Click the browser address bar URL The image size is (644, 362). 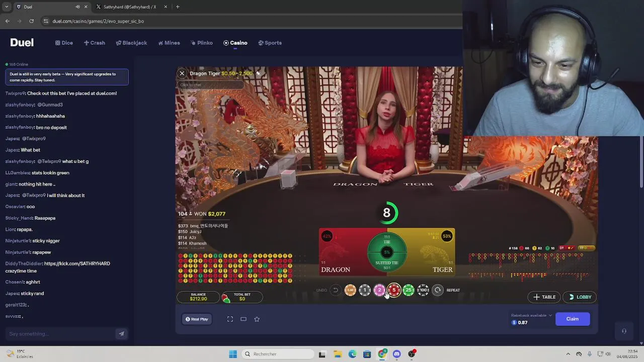pos(98,21)
